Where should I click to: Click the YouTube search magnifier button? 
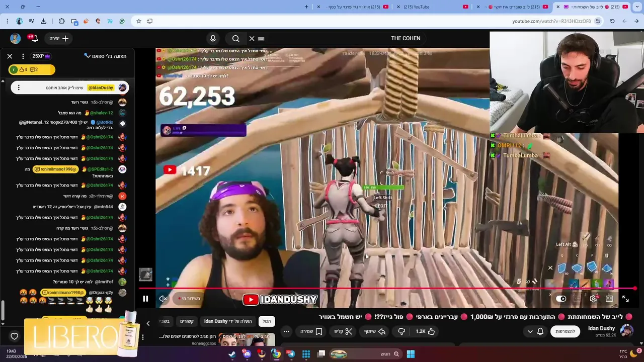pyautogui.click(x=235, y=38)
